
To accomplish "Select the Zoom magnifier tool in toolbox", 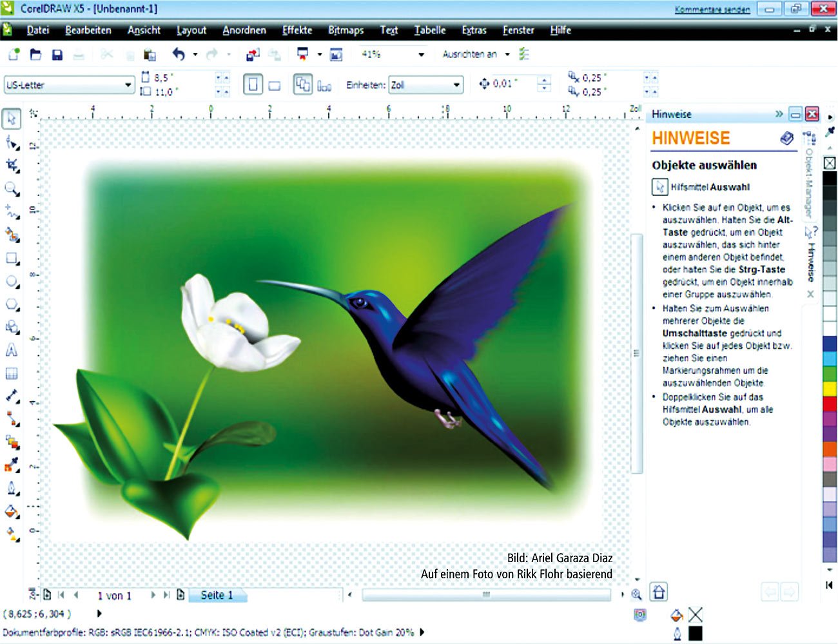I will 12,189.
